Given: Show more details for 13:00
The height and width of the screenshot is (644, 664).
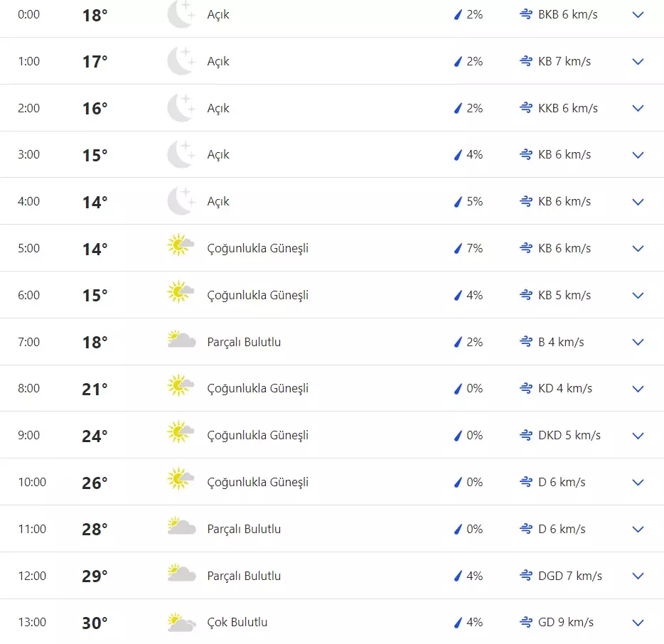Looking at the screenshot, I should (638, 623).
